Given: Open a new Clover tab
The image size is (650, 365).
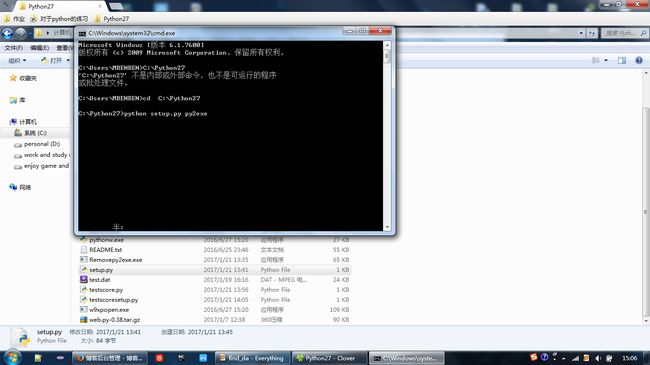Looking at the screenshot, I should point(116,6).
